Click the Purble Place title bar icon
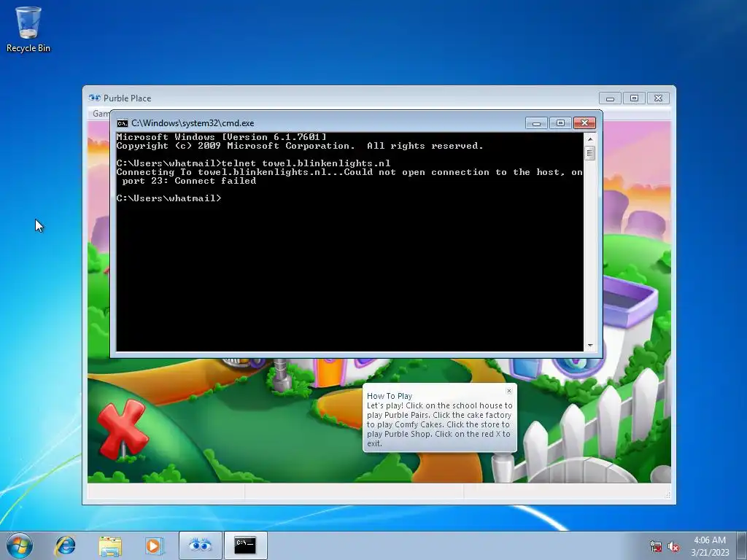 click(x=94, y=98)
